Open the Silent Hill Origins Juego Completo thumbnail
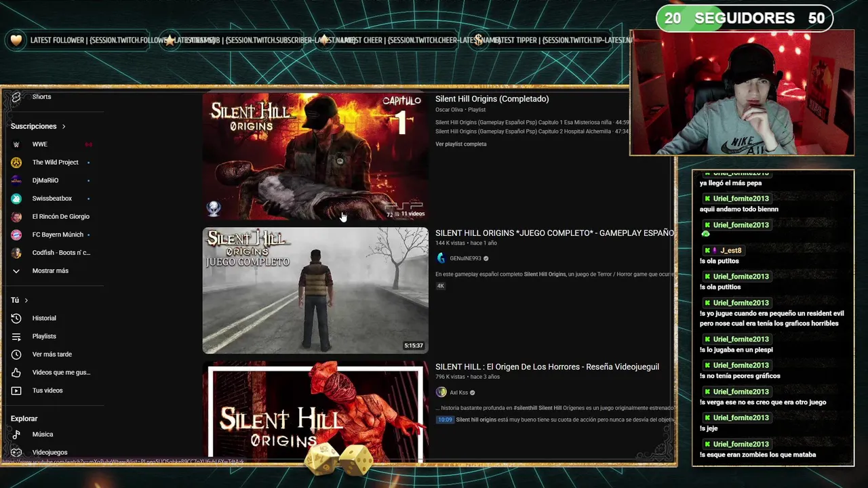Viewport: 868px width, 488px height. pos(315,290)
